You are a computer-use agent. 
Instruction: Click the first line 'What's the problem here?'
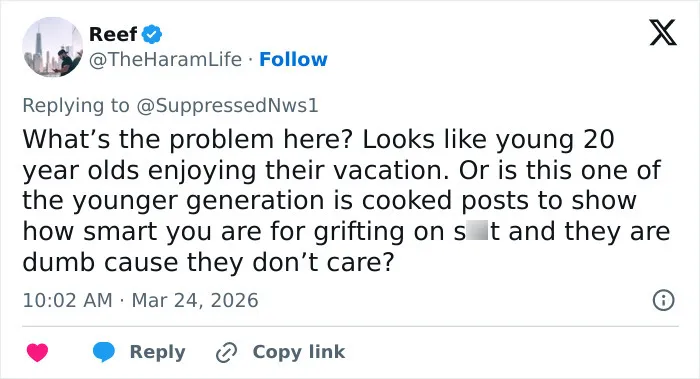(x=188, y=139)
